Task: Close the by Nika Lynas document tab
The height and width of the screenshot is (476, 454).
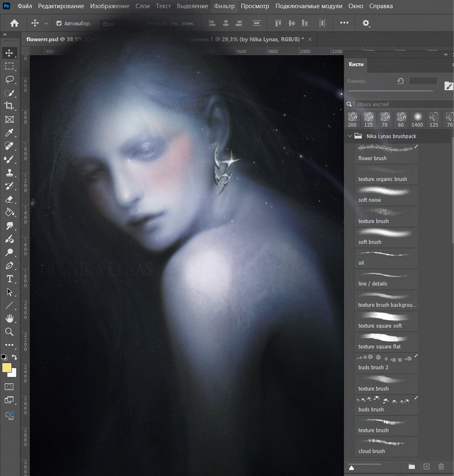Action: coord(310,39)
